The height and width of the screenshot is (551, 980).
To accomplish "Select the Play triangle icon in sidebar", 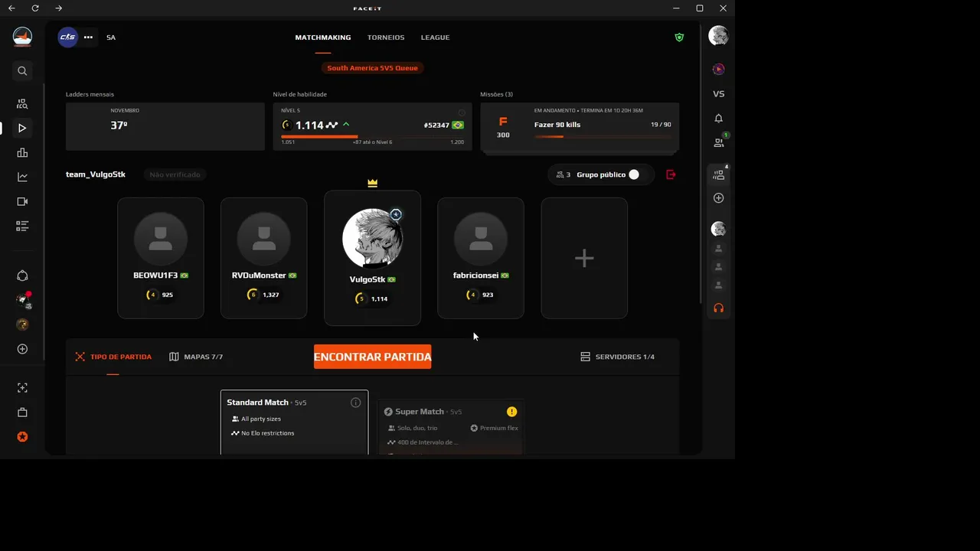I will point(22,128).
